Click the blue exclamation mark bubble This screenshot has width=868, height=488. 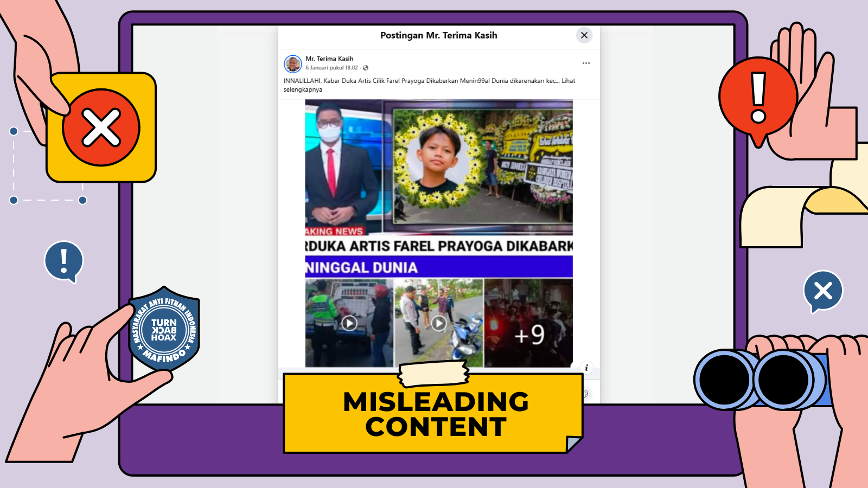tap(64, 261)
